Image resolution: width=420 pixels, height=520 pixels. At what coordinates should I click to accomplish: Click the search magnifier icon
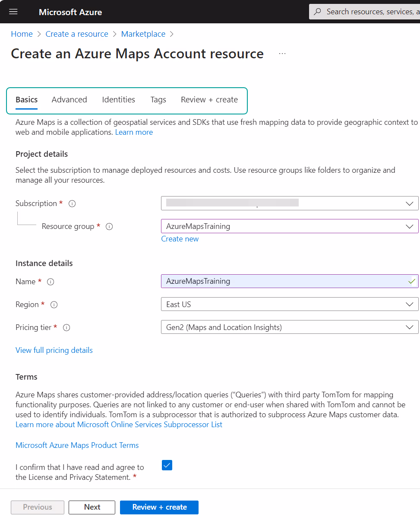coord(318,12)
